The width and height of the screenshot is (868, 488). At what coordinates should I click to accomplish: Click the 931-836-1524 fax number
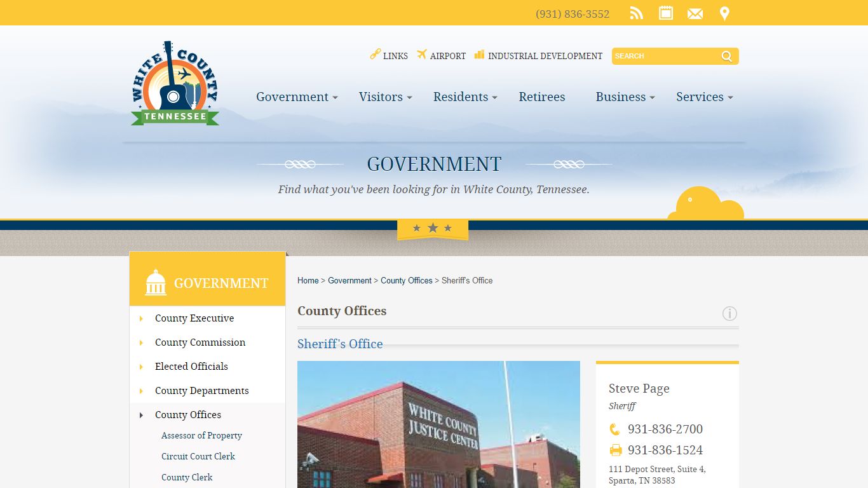[665, 450]
